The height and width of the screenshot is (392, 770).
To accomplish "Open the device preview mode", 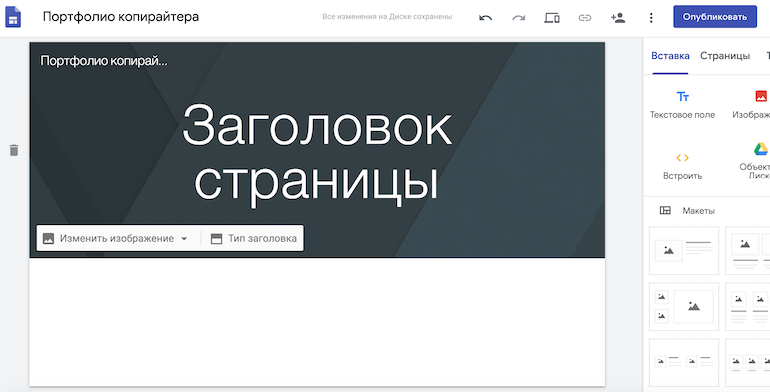I will 551,18.
